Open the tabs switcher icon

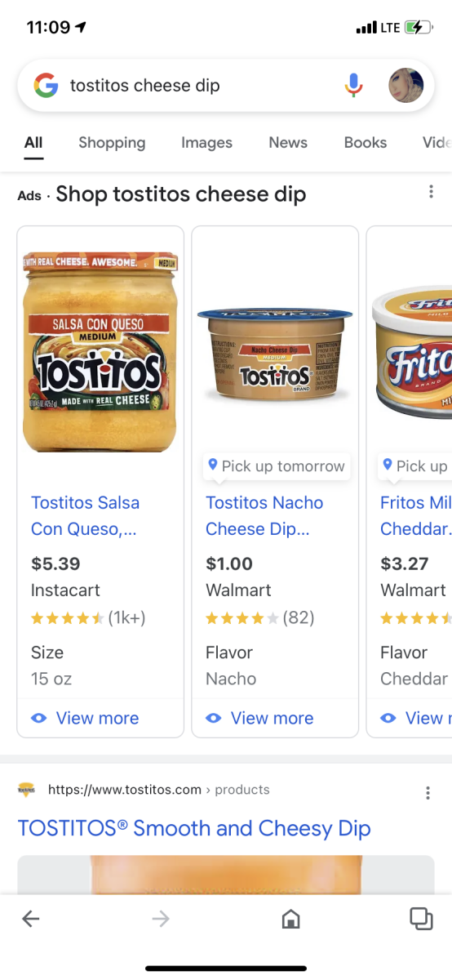[421, 919]
